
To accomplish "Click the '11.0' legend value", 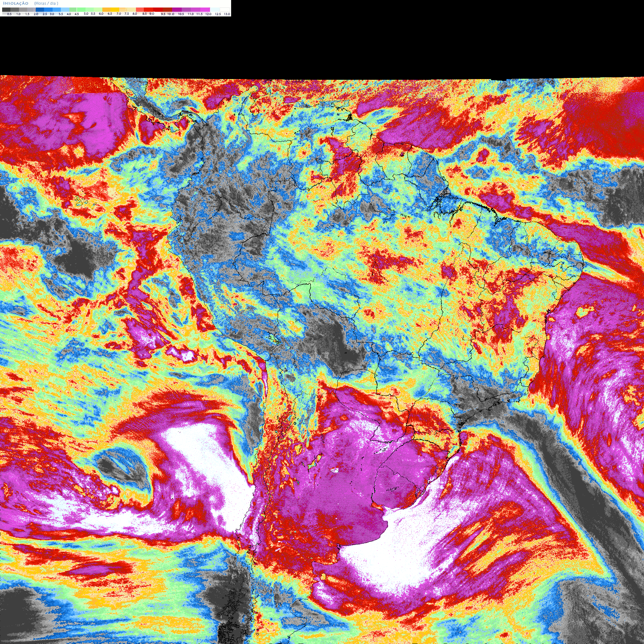I will (x=191, y=14).
